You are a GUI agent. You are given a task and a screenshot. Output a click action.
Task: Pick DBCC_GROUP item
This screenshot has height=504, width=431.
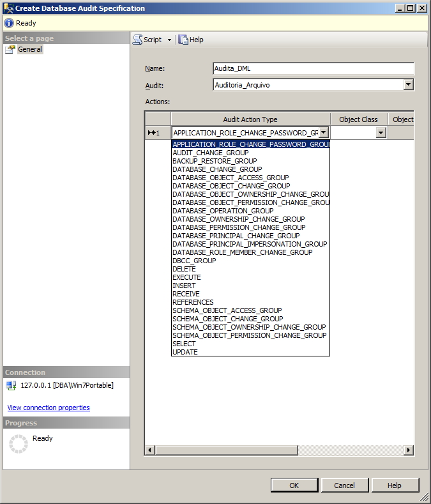251,261
